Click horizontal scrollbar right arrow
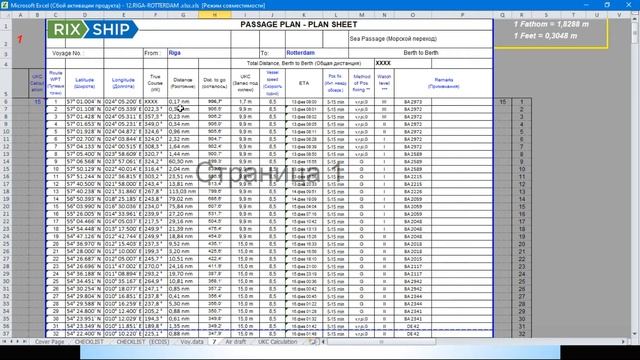Image resolution: width=640 pixels, height=360 pixels. pyautogui.click(x=623, y=342)
